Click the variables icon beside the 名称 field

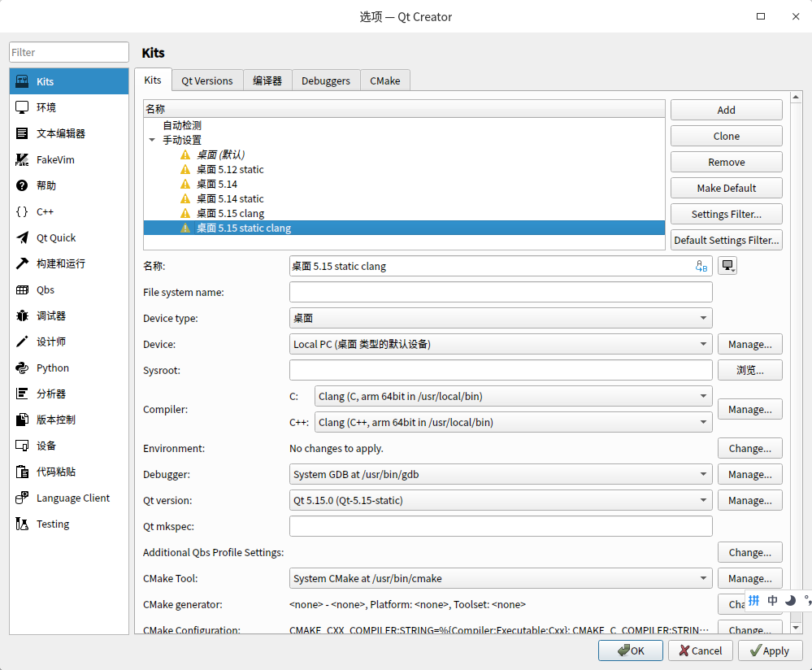click(701, 265)
